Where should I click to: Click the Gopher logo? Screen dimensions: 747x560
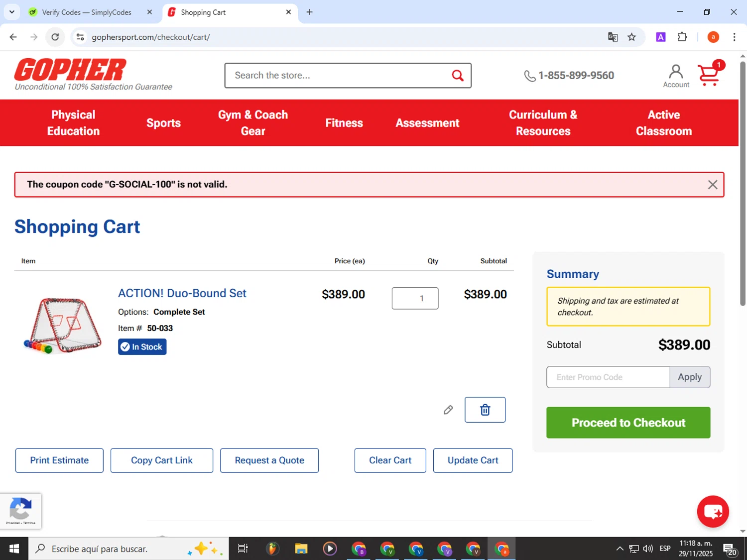coord(70,70)
